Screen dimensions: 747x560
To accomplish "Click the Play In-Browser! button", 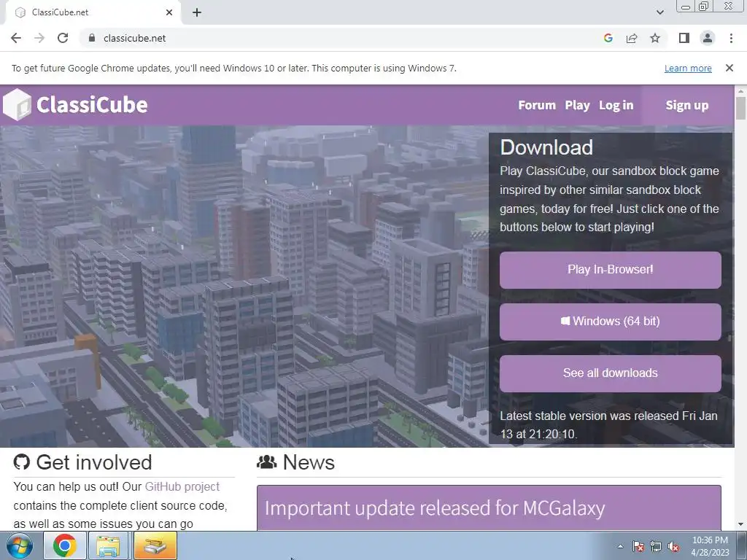I will point(611,270).
